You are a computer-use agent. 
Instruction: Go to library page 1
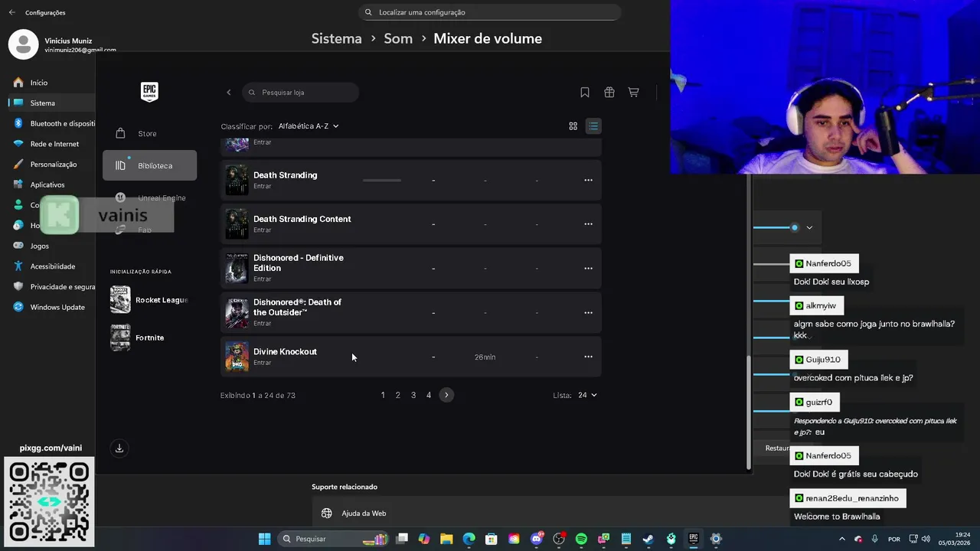(x=383, y=395)
